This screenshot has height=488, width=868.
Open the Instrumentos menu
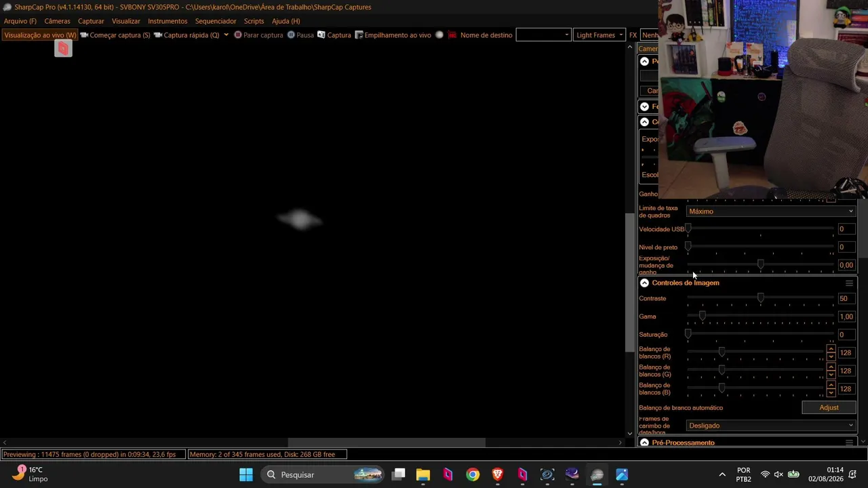[x=167, y=21]
